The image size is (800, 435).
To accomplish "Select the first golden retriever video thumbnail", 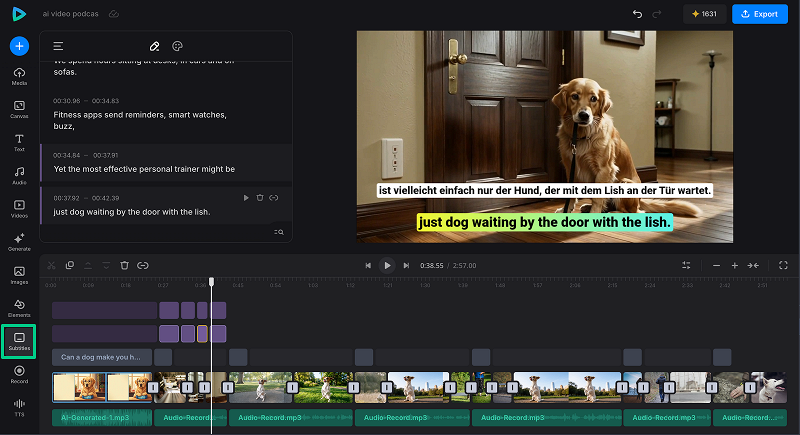I will pos(79,388).
